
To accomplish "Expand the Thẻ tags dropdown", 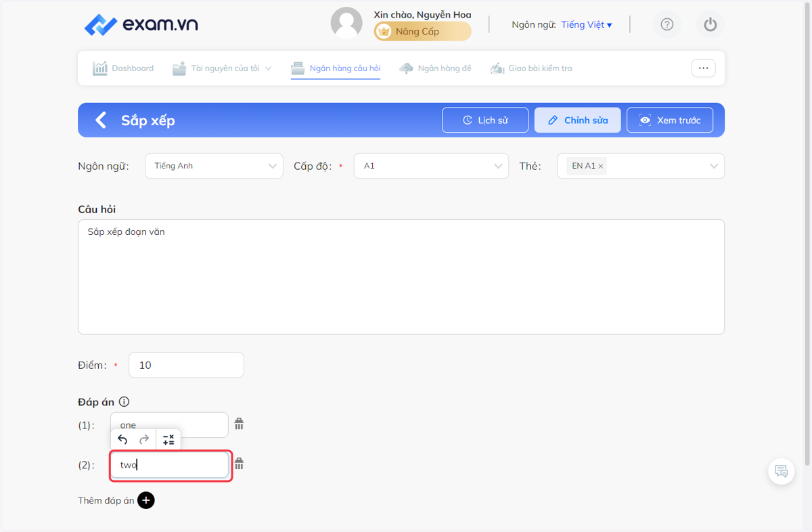I will tap(641, 166).
